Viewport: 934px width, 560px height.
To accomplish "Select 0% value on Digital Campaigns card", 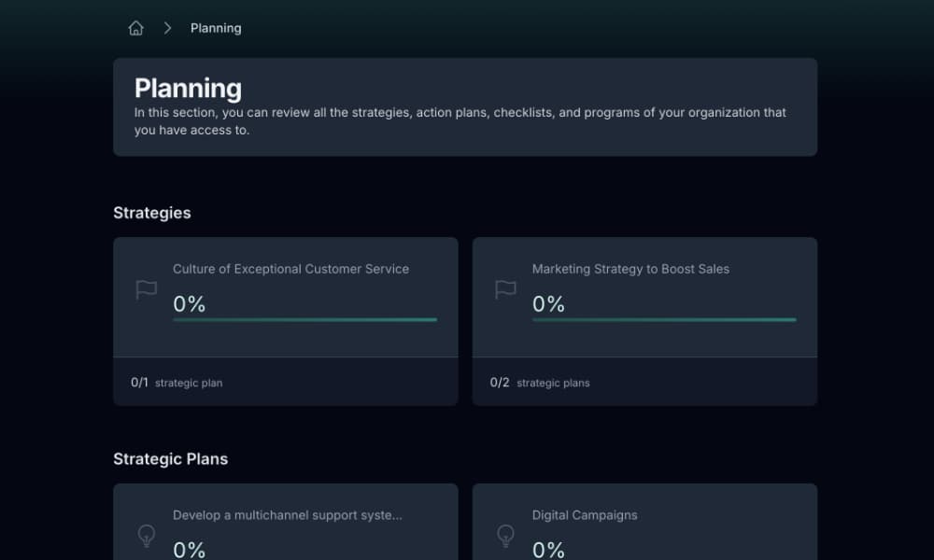I will click(x=548, y=550).
